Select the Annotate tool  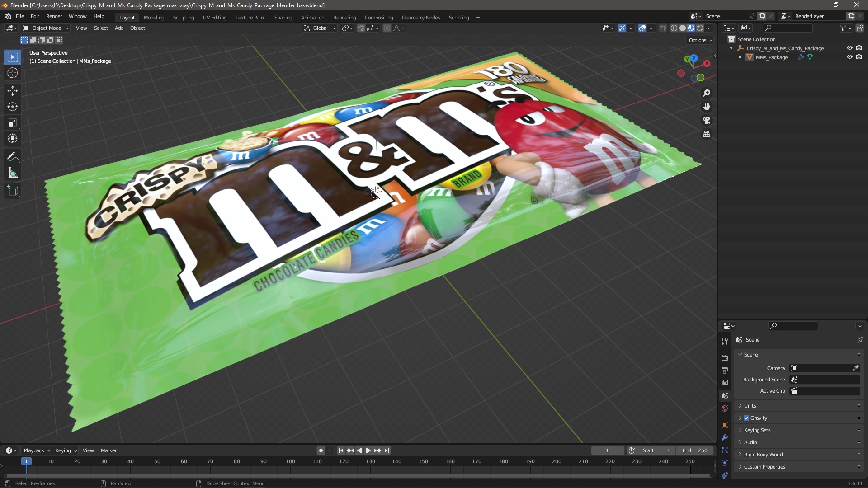(13, 157)
